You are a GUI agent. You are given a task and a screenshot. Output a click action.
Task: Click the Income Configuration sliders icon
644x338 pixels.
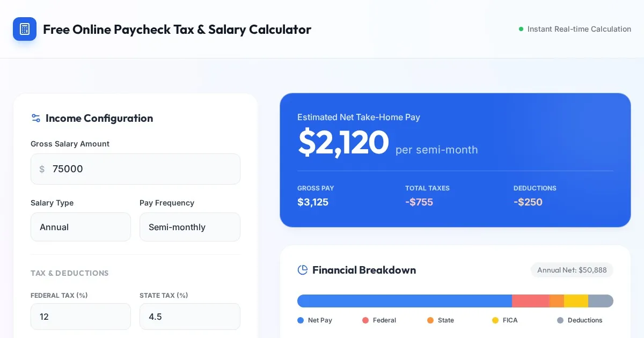click(x=36, y=118)
